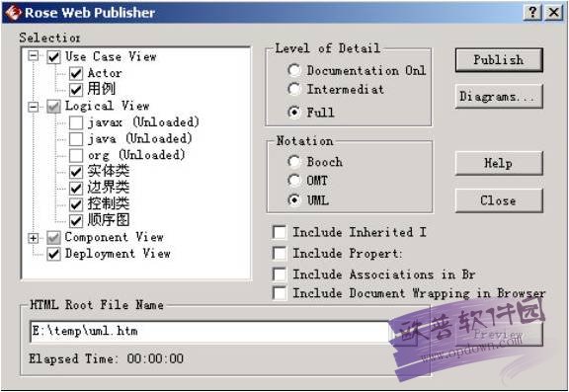Select the 实体类 tree label
Screen dimensions: 569x392
108,172
